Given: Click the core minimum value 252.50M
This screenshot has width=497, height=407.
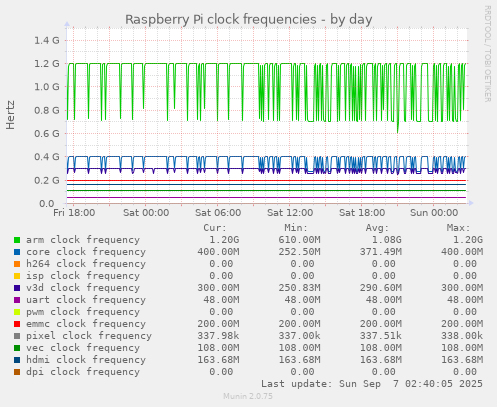Looking at the screenshot, I should coord(299,252).
